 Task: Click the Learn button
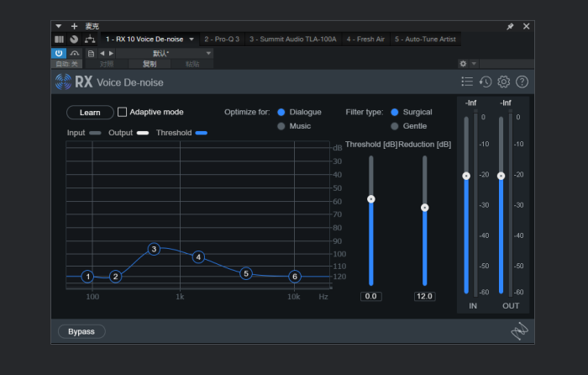[x=90, y=112]
